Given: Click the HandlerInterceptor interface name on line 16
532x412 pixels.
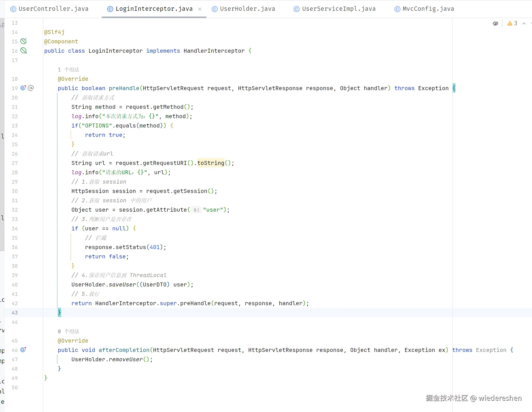Looking at the screenshot, I should pos(214,51).
